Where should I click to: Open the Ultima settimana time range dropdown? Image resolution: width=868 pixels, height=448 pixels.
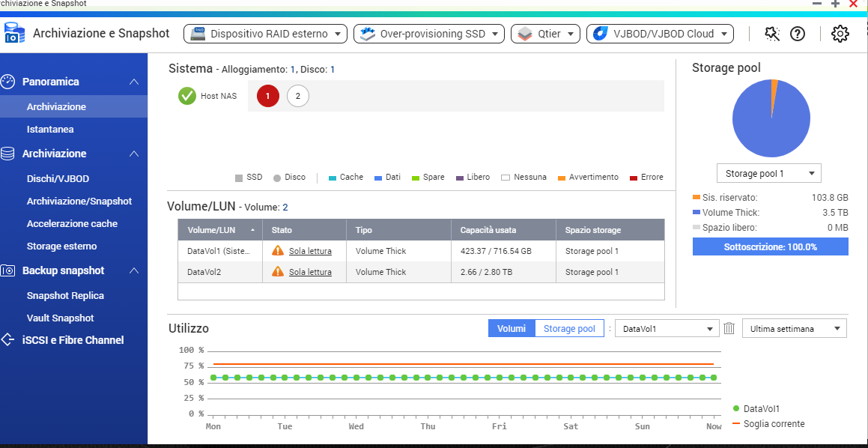click(794, 328)
